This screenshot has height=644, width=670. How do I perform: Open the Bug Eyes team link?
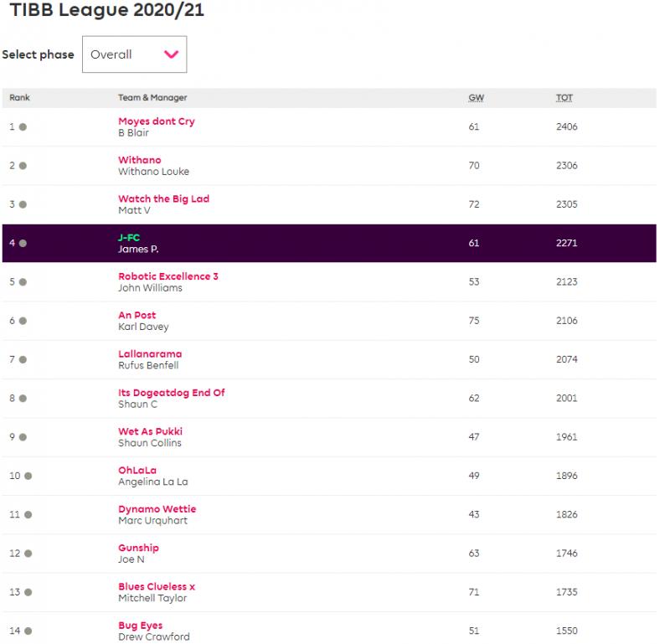(141, 626)
